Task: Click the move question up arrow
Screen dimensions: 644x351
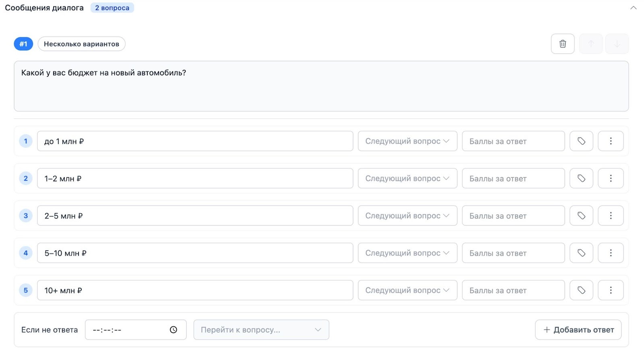Action: point(591,44)
